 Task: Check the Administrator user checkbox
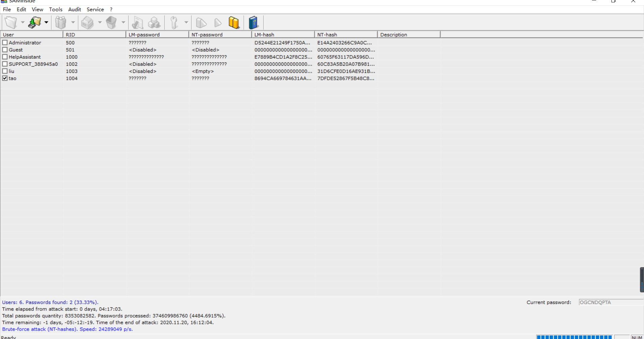pos(5,43)
